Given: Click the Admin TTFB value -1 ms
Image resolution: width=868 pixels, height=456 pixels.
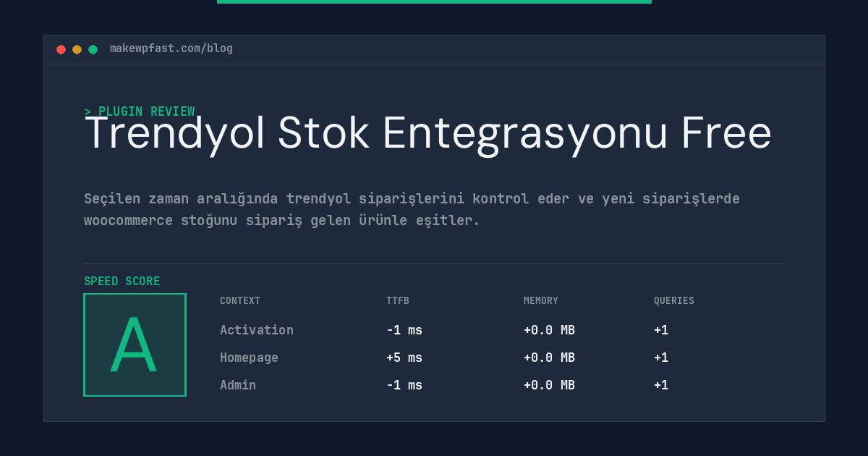Looking at the screenshot, I should click(x=404, y=385).
